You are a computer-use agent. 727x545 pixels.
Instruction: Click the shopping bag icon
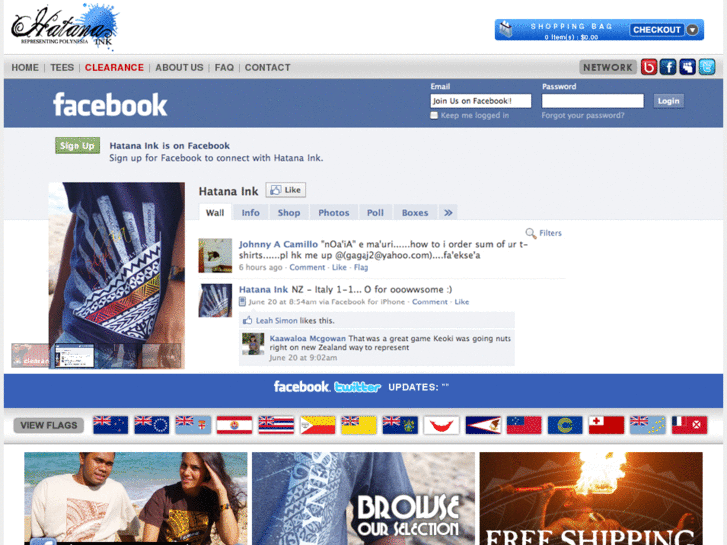[x=506, y=29]
